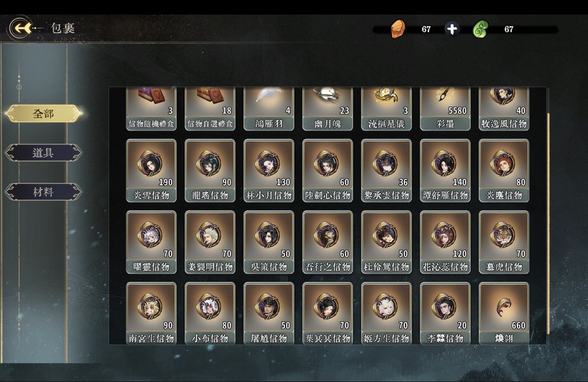Select the green jade currency icon
This screenshot has height=382, width=588.
point(481,29)
